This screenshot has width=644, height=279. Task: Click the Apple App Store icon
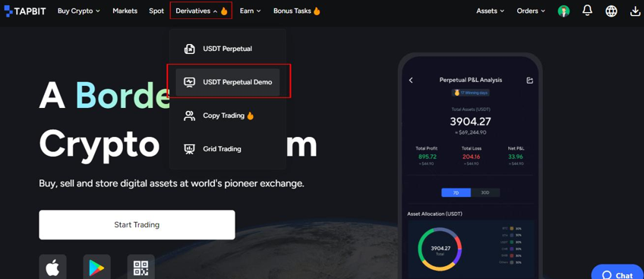[x=52, y=267]
